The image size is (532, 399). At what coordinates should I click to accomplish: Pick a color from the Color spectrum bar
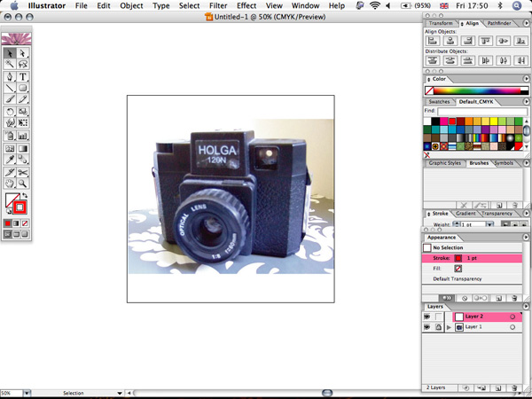point(476,90)
